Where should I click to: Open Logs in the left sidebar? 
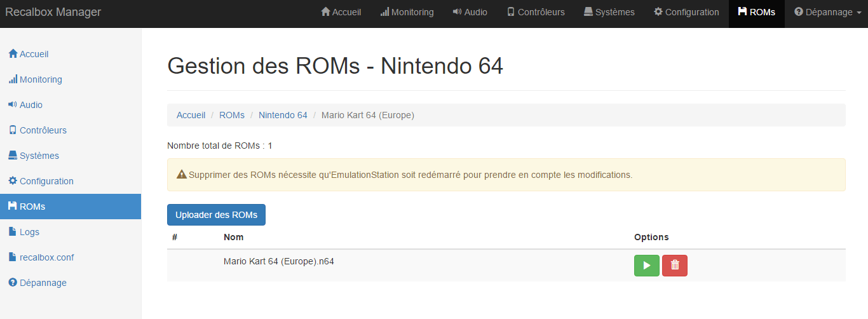(x=29, y=232)
